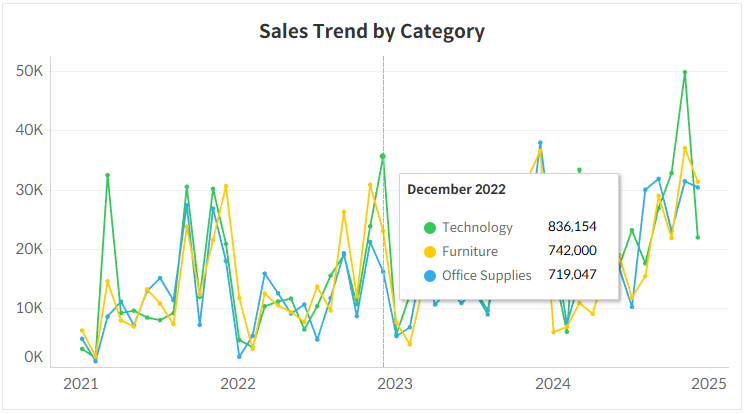Screen dimensions: 746x414
Task: Select the Technology label in the tooltip
Action: click(x=477, y=228)
